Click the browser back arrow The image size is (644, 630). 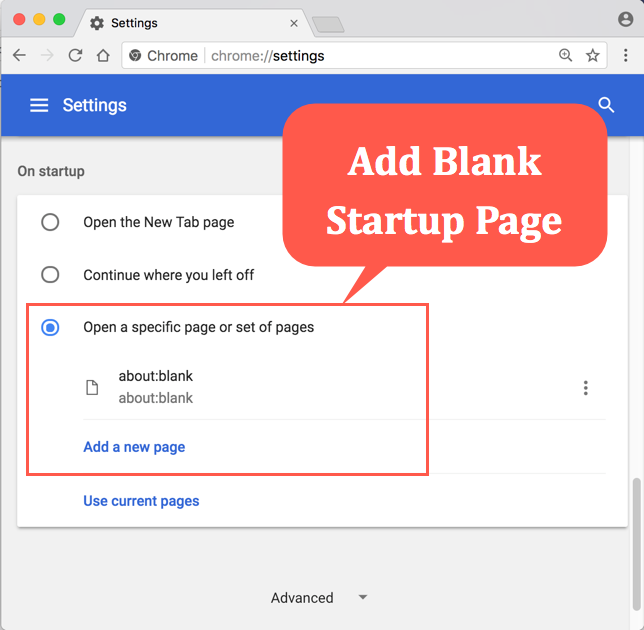tap(19, 56)
